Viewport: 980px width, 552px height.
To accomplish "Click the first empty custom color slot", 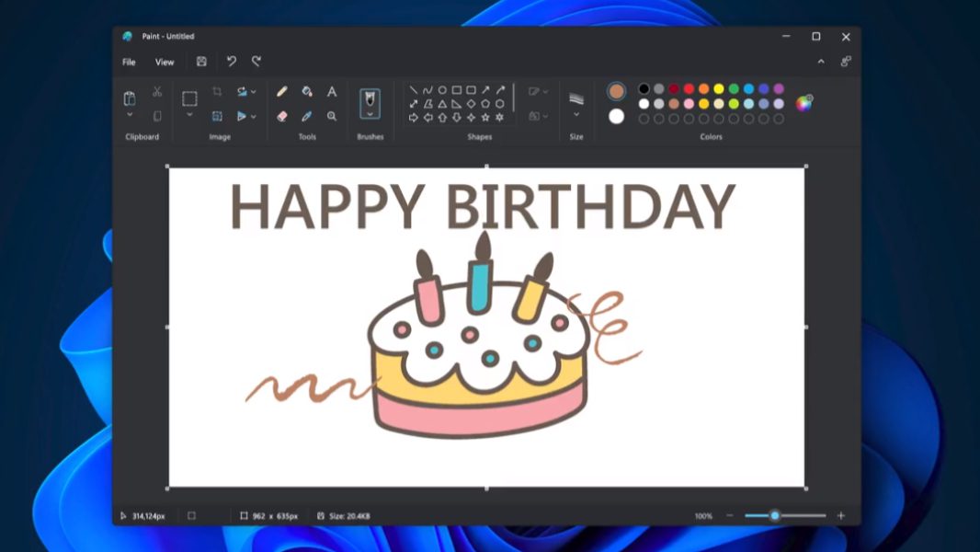I will click(644, 119).
